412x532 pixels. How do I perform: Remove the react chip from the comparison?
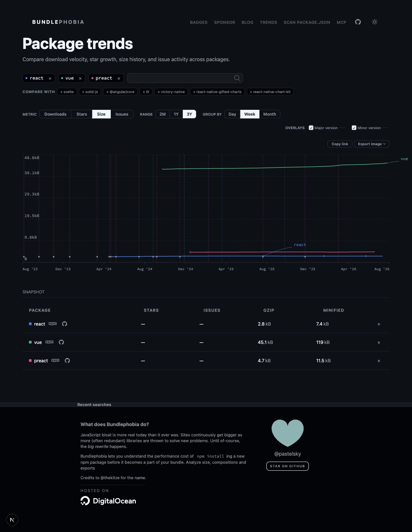50,78
